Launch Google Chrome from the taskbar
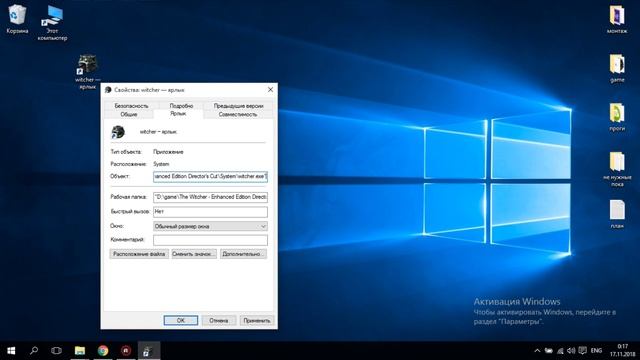This screenshot has width=640, height=360. [x=103, y=351]
